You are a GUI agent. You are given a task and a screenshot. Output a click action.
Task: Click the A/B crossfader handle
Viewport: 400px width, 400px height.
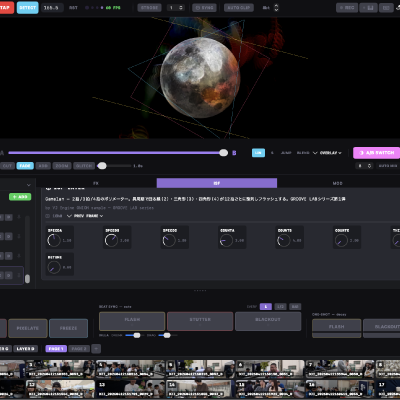click(224, 153)
